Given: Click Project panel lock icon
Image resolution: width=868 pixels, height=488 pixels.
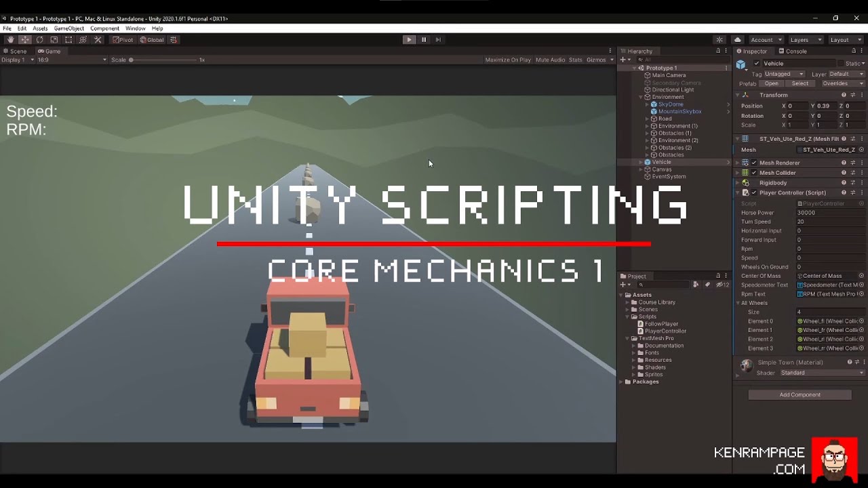Looking at the screenshot, I should tap(718, 276).
